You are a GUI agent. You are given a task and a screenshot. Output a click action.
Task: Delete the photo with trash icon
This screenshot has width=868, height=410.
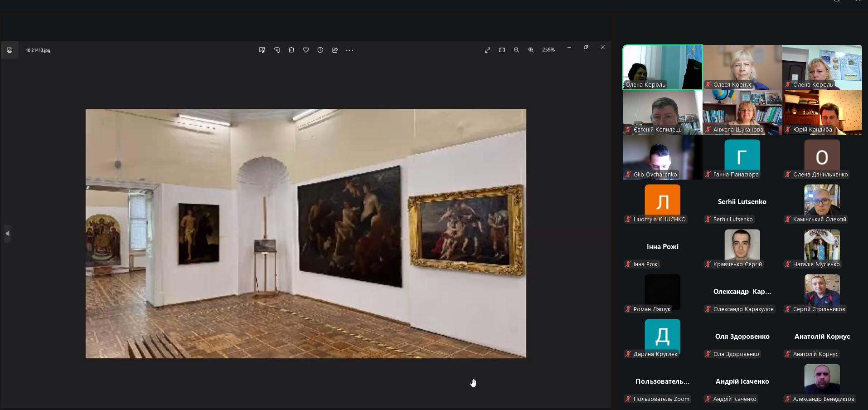tap(291, 50)
